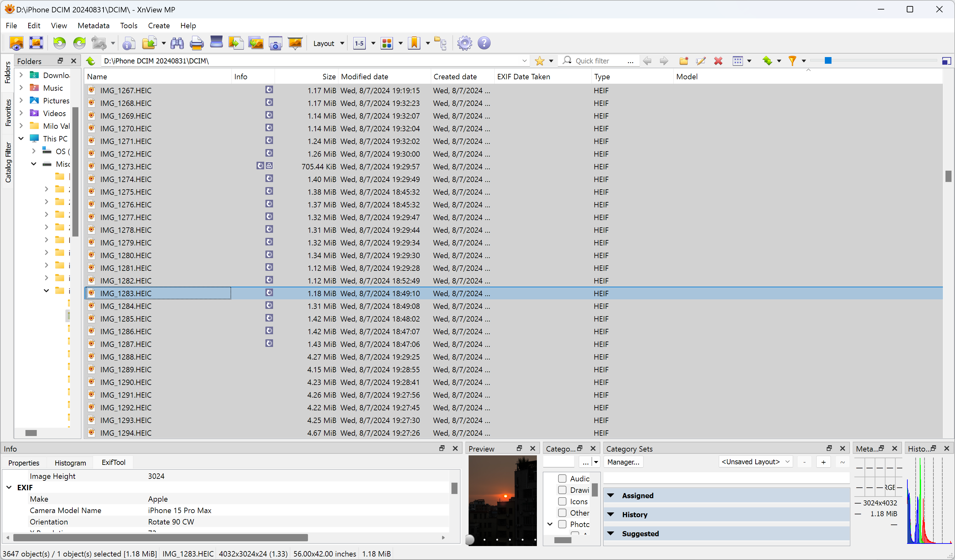This screenshot has width=955, height=560.
Task: Expand the Pictures folder in tree
Action: click(21, 101)
